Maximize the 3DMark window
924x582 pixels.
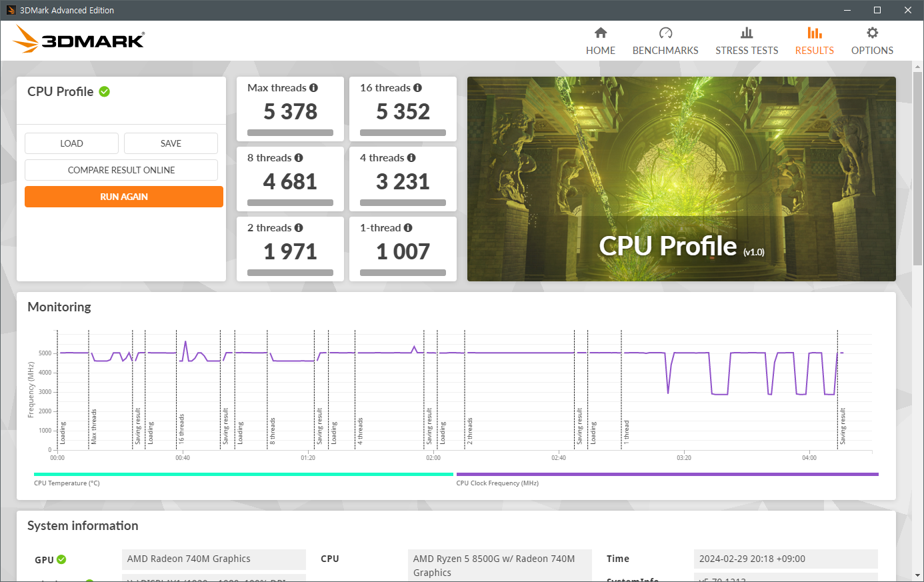coord(877,10)
